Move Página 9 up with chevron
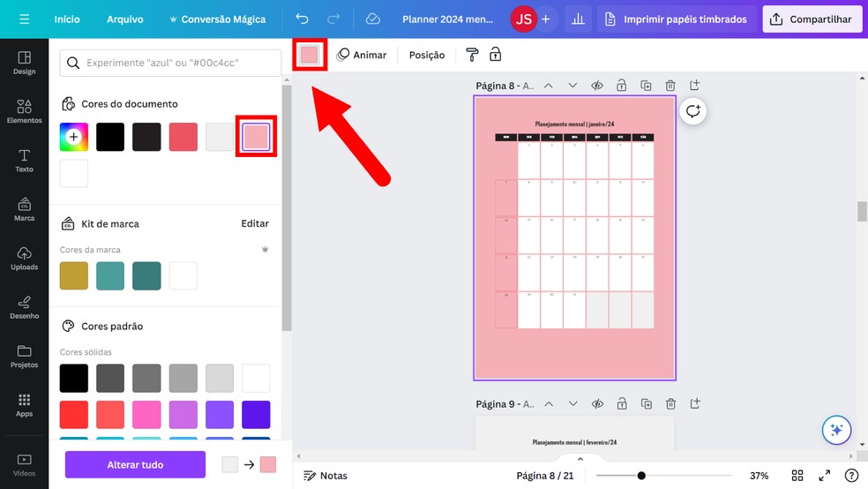The height and width of the screenshot is (489, 868). pyautogui.click(x=549, y=403)
